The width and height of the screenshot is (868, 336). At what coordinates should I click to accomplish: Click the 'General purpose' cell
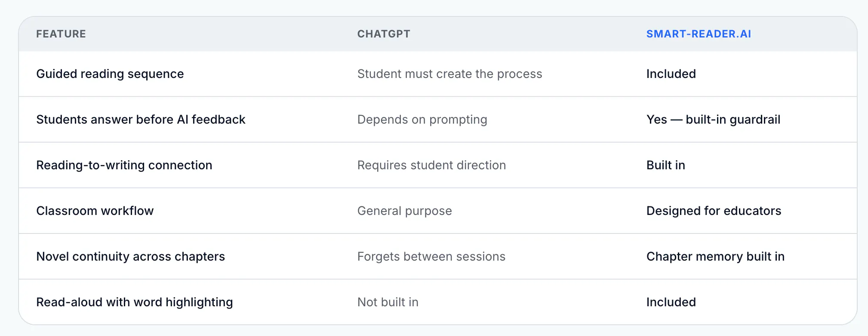click(404, 211)
